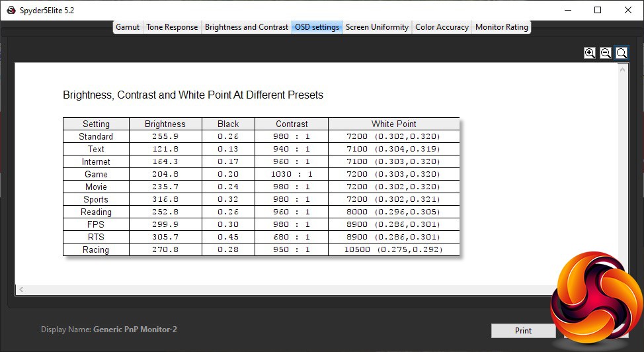
Task: Select the FPS preset row label
Action: (96, 224)
